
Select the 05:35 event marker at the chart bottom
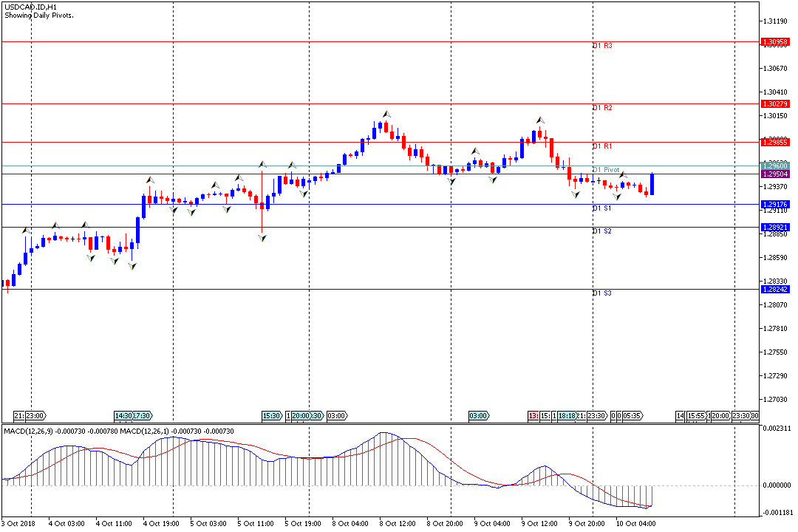click(x=632, y=416)
